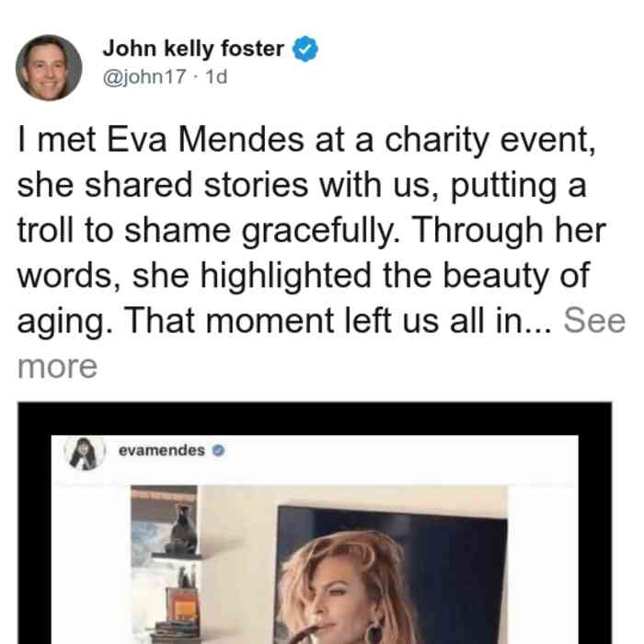The image size is (644, 644).
Task: Open the evamendes round avatar
Action: point(85,454)
